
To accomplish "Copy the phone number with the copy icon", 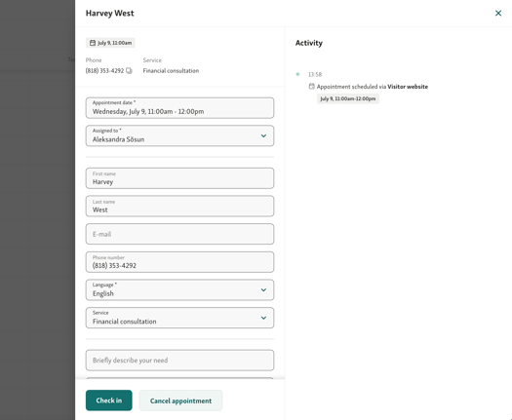I will [129, 70].
